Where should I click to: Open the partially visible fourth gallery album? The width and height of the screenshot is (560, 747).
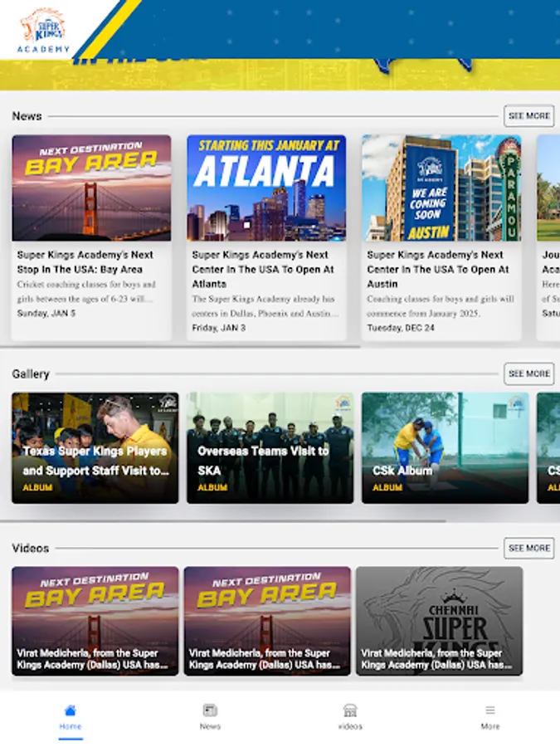548,448
